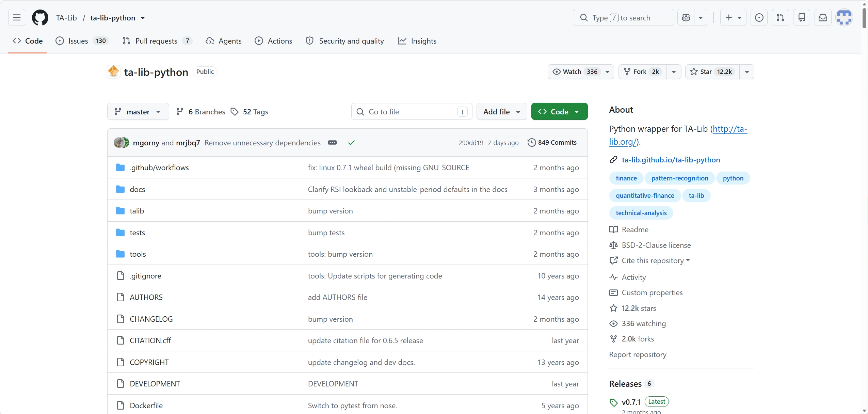Click the ta-lib-python repository logo image

(113, 71)
